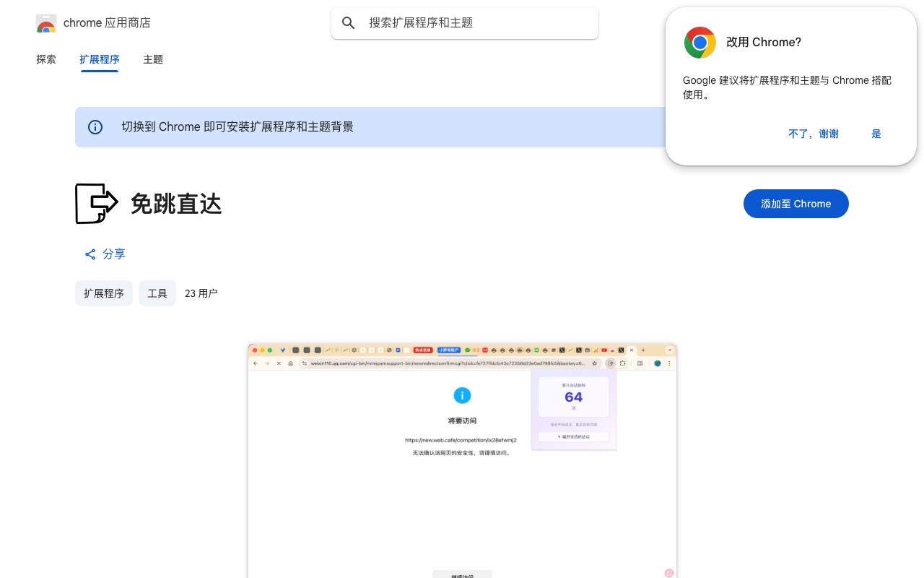Confirm the popup by clicking 是
The height and width of the screenshot is (578, 924).
pos(876,134)
